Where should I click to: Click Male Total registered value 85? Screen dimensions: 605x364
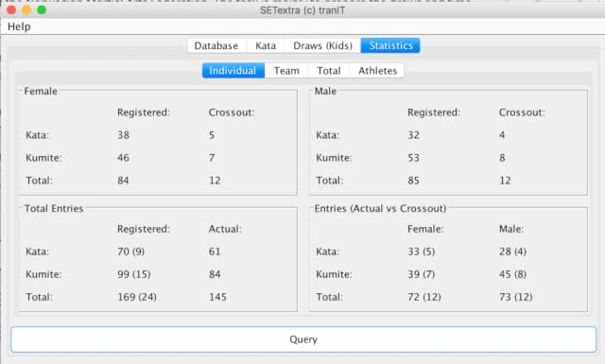pos(414,181)
